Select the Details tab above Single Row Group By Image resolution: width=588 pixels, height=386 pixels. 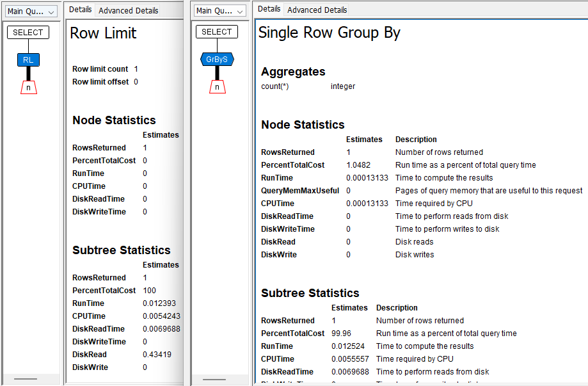point(269,9)
